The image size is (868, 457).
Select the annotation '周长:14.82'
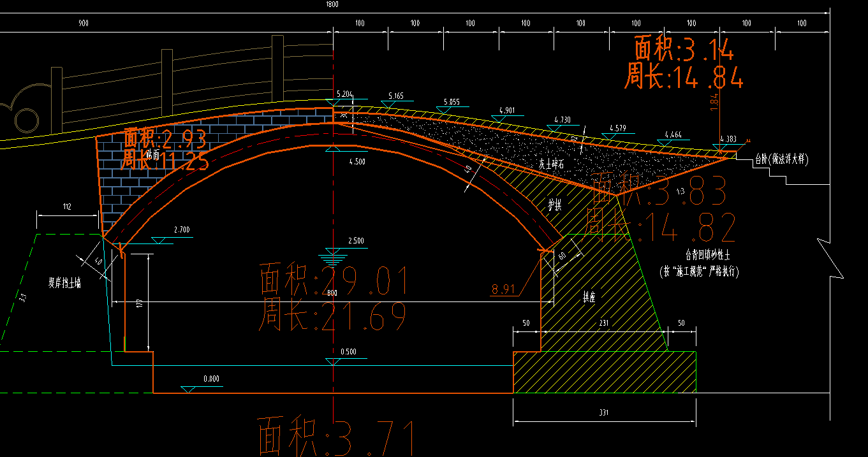tap(661, 226)
